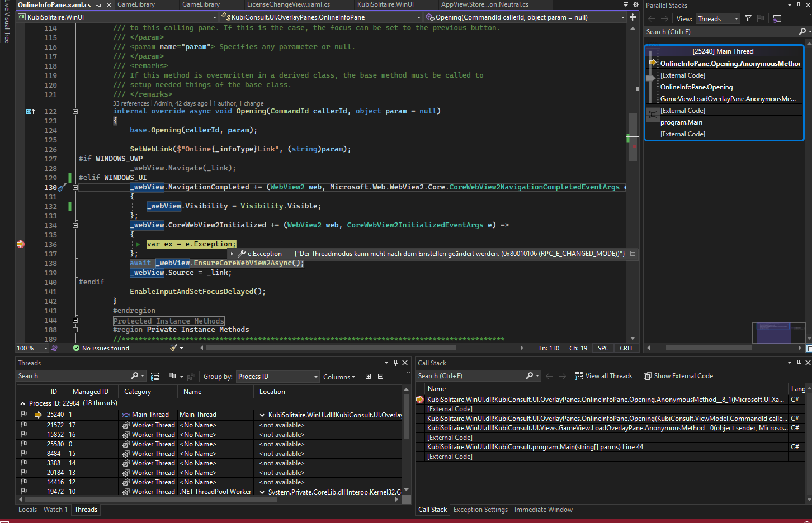The image size is (812, 523).
Task: Collapse lambda block at line 134
Action: 75,225
